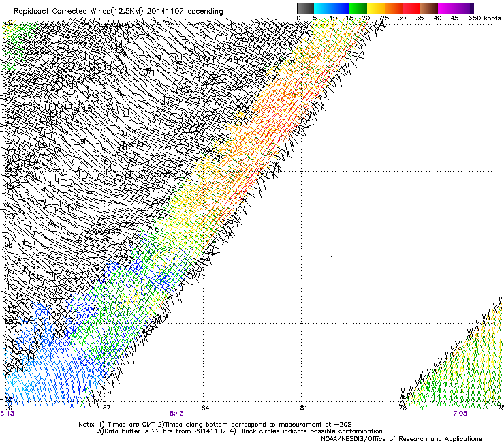Click the blue 10-15 knots legend swatch
This screenshot has height=443, width=504.
[x=341, y=8]
